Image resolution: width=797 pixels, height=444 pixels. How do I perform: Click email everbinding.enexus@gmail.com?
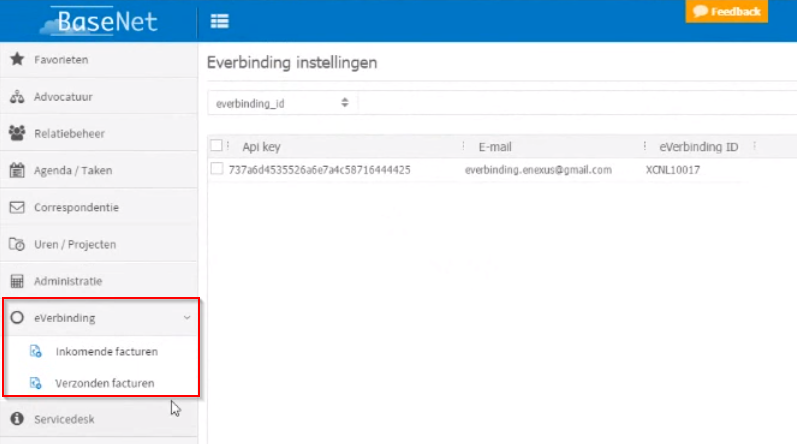538,170
